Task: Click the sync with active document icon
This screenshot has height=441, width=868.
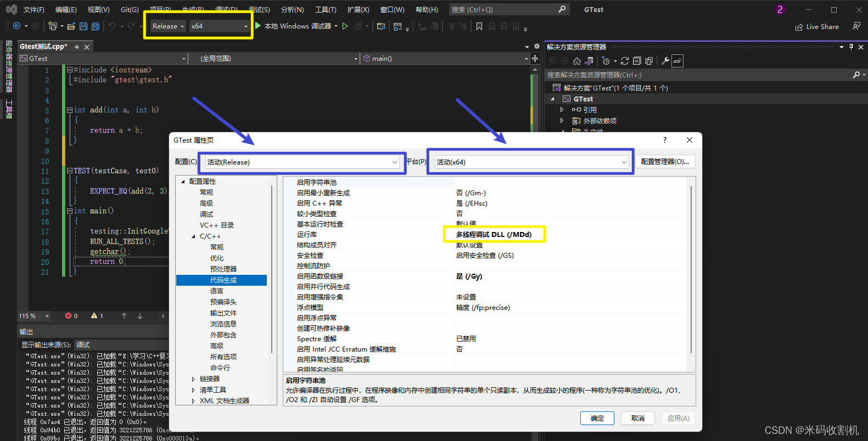Action: [x=625, y=61]
